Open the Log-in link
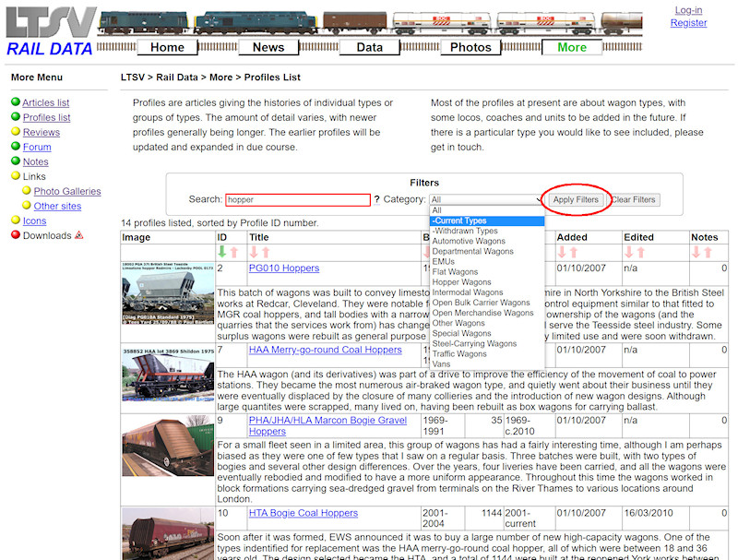 point(688,10)
